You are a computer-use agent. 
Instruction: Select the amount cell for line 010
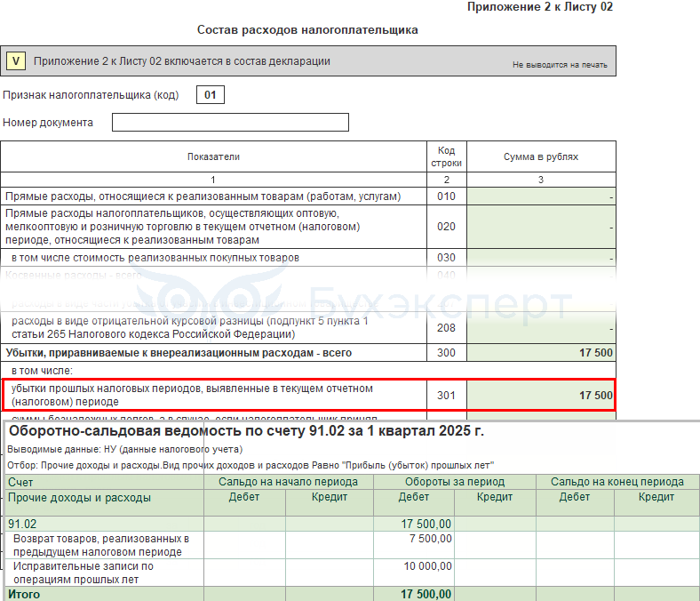point(541,196)
